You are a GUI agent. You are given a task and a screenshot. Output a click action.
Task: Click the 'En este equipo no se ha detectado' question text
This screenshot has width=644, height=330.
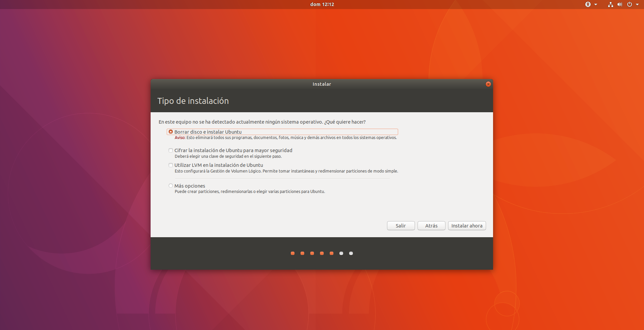point(262,122)
